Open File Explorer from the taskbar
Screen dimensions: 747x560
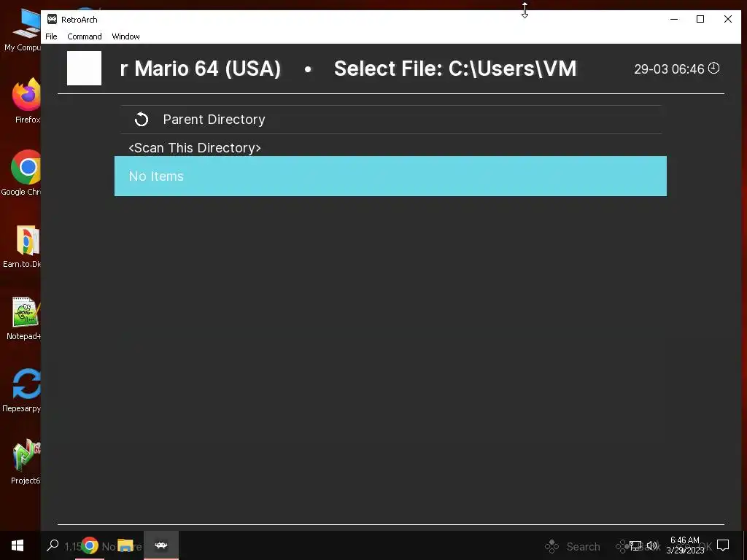tap(125, 545)
